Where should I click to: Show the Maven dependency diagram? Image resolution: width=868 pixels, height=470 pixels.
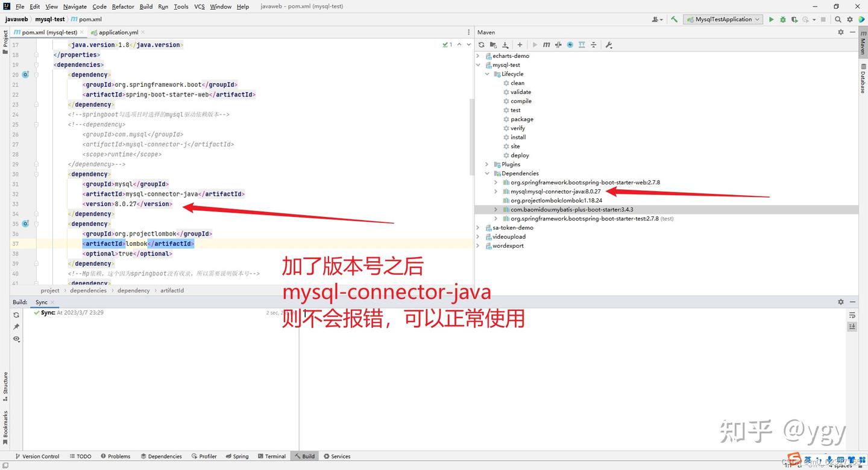pos(582,44)
